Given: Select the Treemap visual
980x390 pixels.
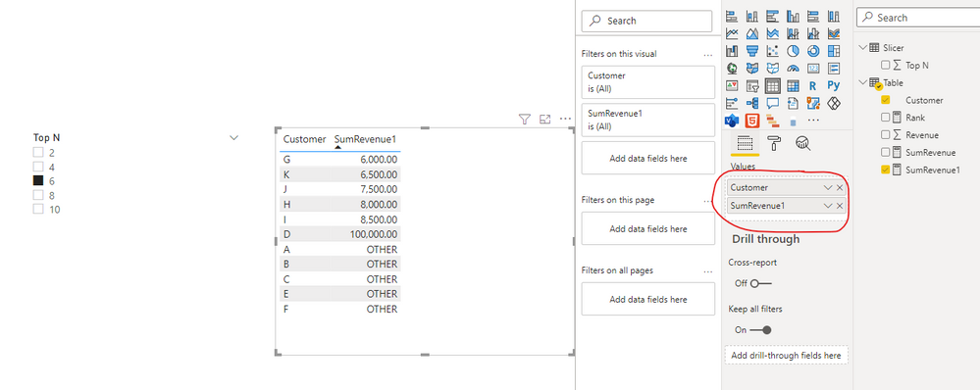Looking at the screenshot, I should tap(834, 51).
